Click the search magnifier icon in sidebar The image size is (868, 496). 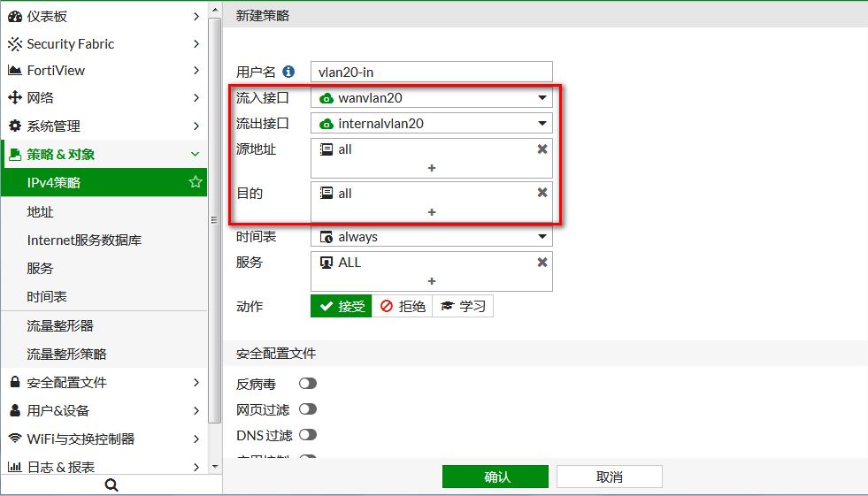pyautogui.click(x=111, y=485)
